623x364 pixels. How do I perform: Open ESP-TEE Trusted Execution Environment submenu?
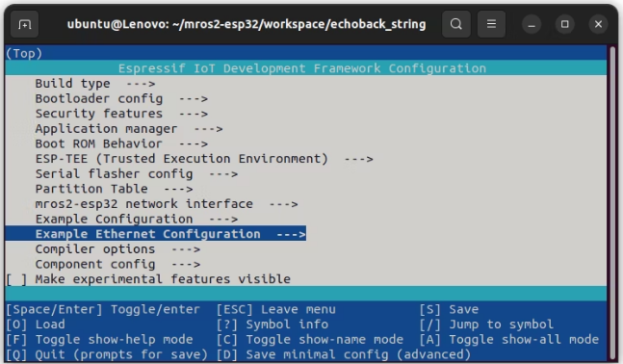204,159
